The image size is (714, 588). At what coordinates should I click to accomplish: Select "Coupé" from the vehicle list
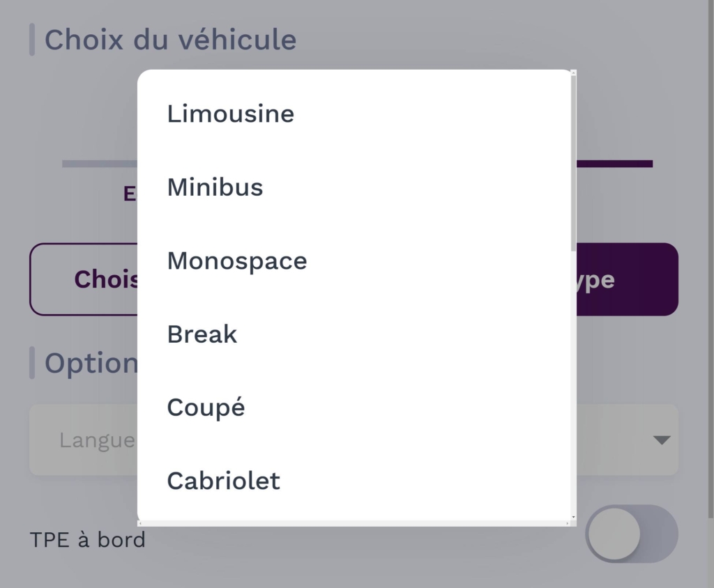pyautogui.click(x=206, y=407)
